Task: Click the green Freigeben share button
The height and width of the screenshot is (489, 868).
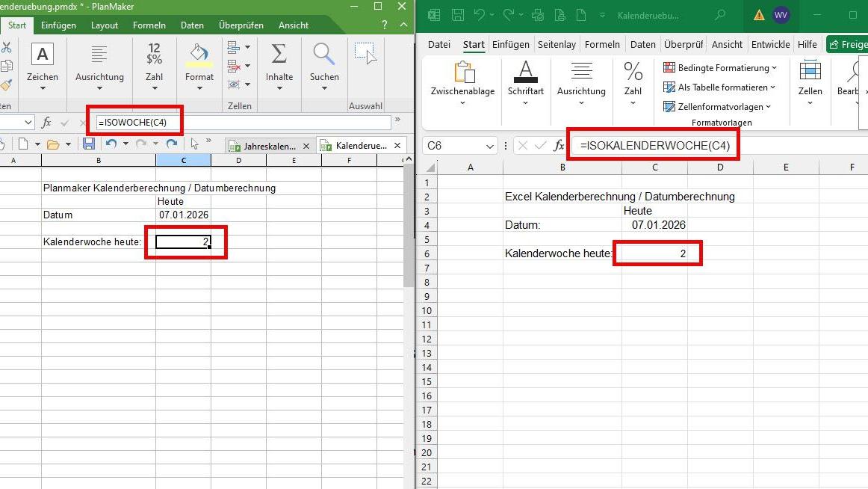Action: 848,44
